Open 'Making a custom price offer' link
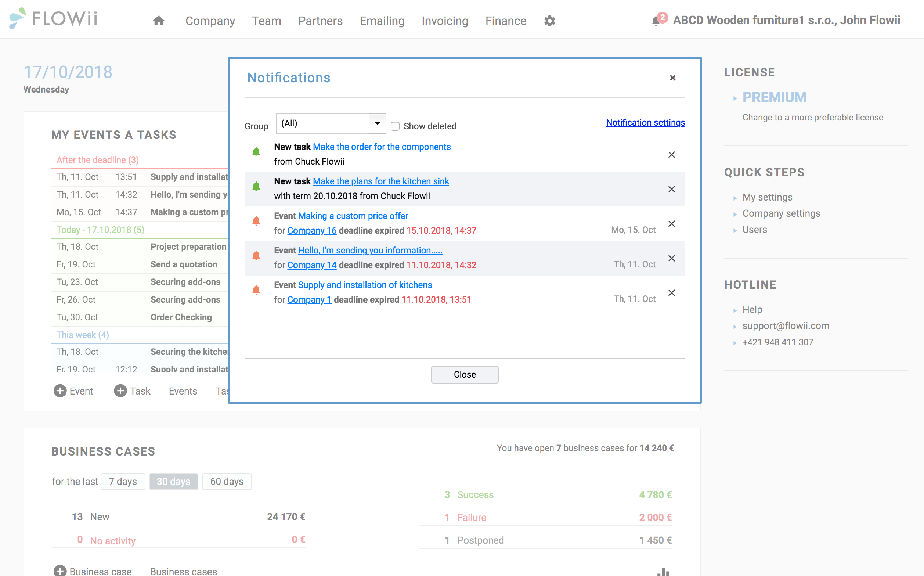 coord(353,216)
